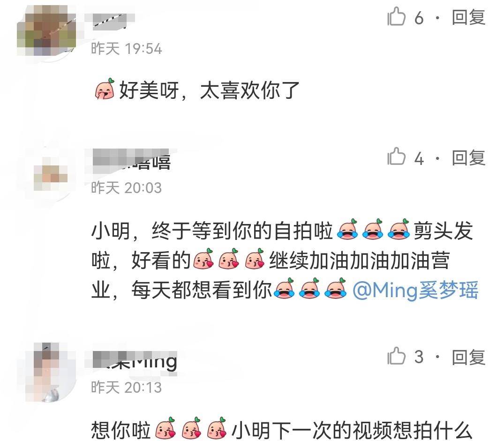The image size is (504, 441).
Task: Open the @Ming奚梦瑶 mention link
Action: point(415,291)
